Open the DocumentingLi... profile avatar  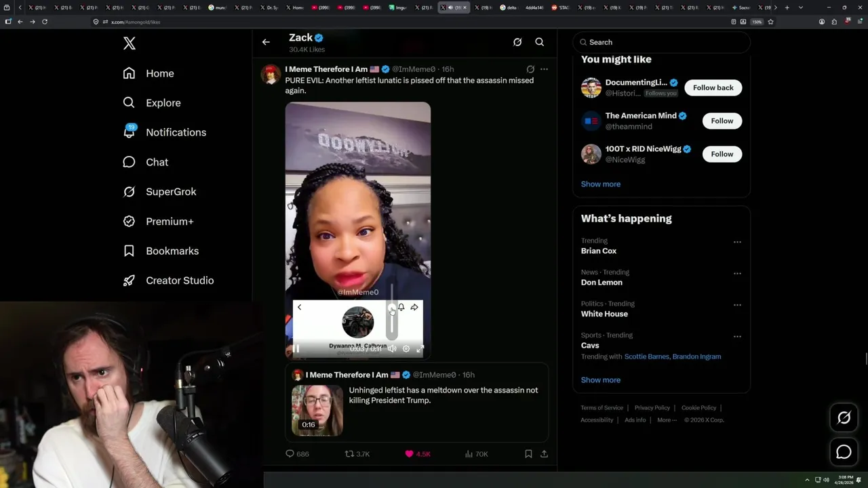pos(591,87)
